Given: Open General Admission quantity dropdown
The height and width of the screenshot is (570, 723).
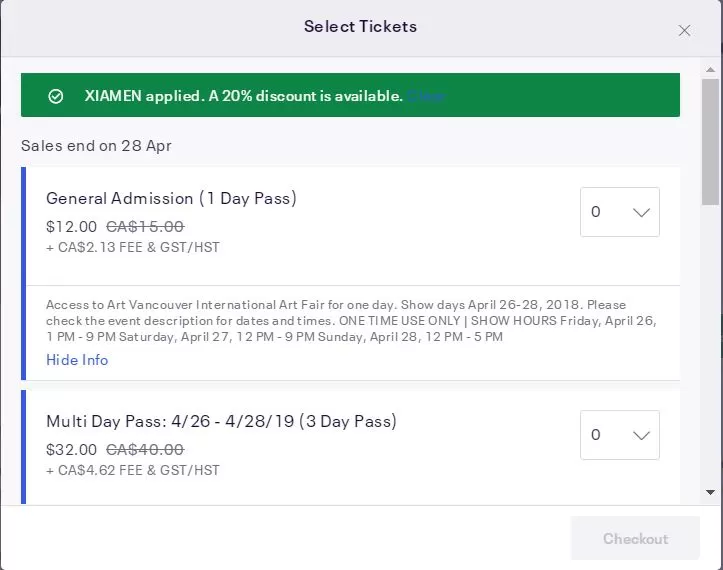Looking at the screenshot, I should 620,212.
